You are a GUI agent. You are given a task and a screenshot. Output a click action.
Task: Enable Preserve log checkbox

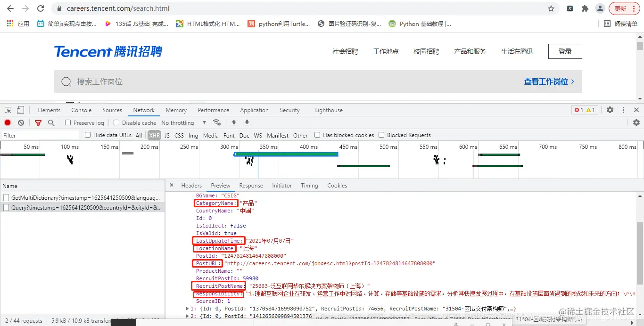68,122
